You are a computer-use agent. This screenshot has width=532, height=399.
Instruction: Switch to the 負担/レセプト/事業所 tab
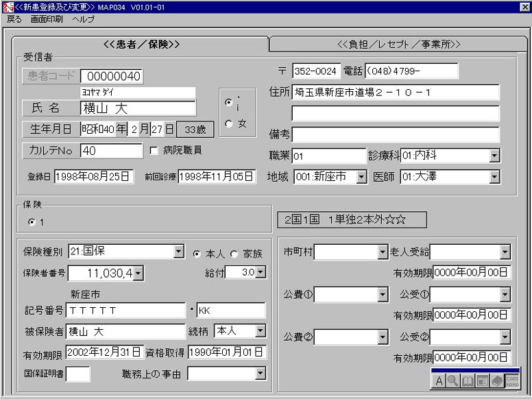point(398,44)
